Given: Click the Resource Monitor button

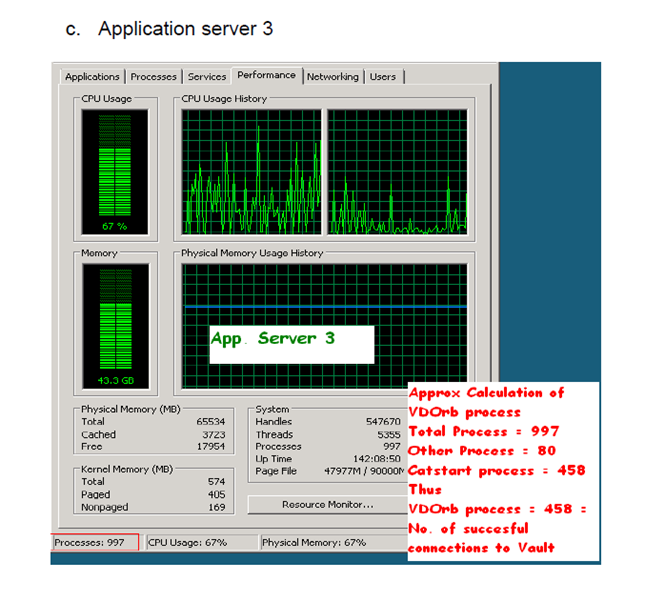Looking at the screenshot, I should [327, 505].
